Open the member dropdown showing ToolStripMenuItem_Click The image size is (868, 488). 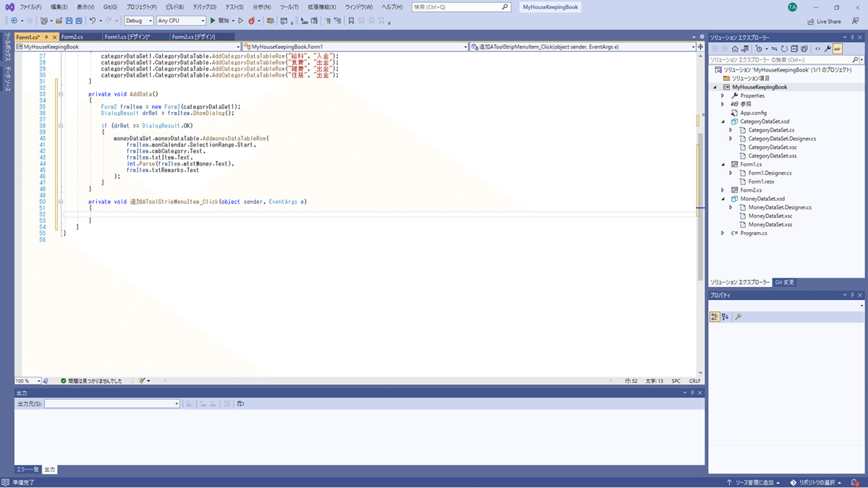click(x=582, y=46)
